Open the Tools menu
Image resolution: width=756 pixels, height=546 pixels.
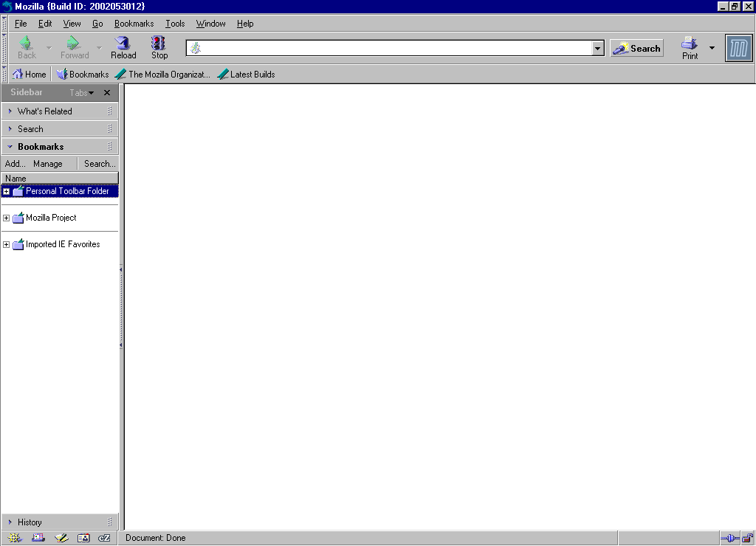click(x=175, y=24)
